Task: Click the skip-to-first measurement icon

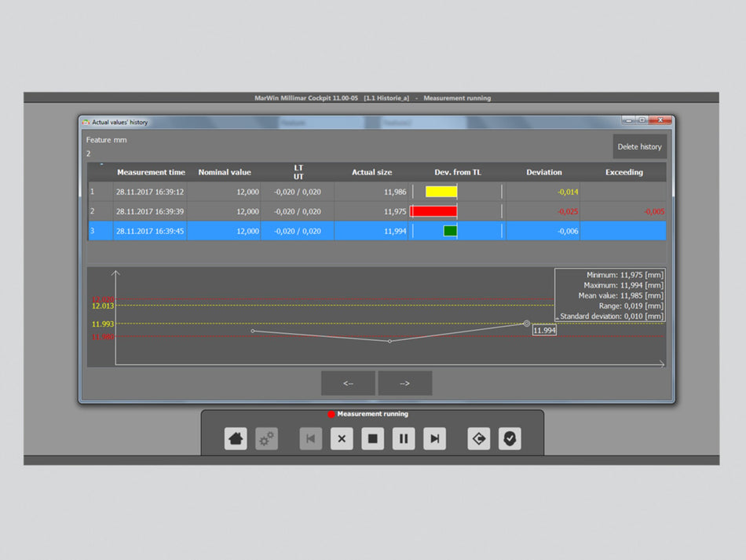Action: click(x=310, y=439)
